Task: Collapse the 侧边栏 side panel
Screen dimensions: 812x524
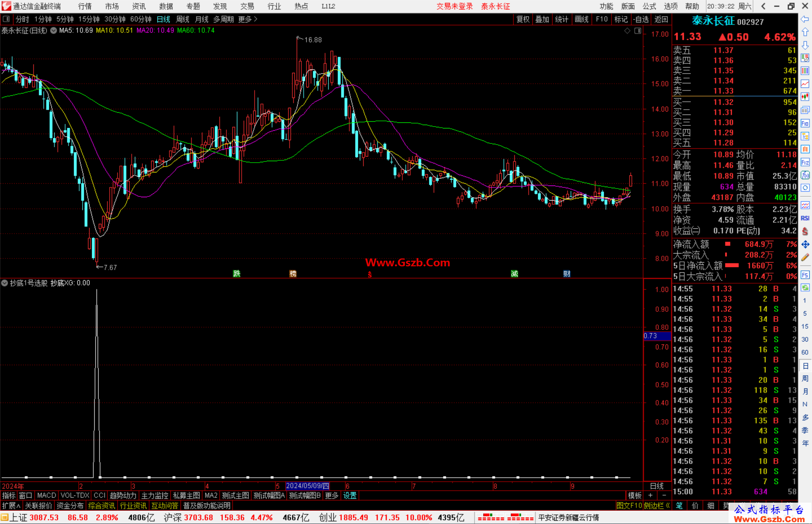Action: coord(657,506)
